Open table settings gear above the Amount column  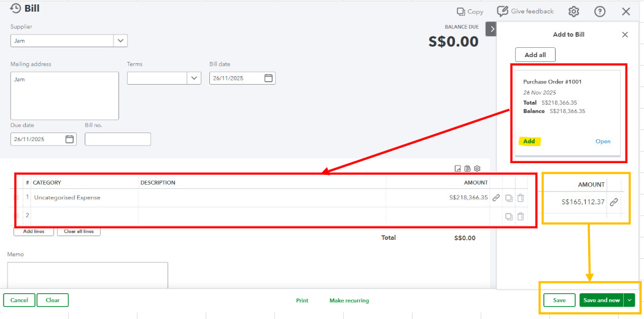(477, 169)
